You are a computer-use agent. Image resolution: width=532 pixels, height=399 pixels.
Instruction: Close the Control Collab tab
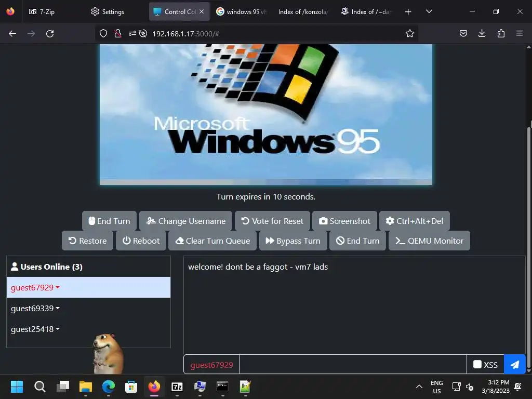click(x=202, y=11)
